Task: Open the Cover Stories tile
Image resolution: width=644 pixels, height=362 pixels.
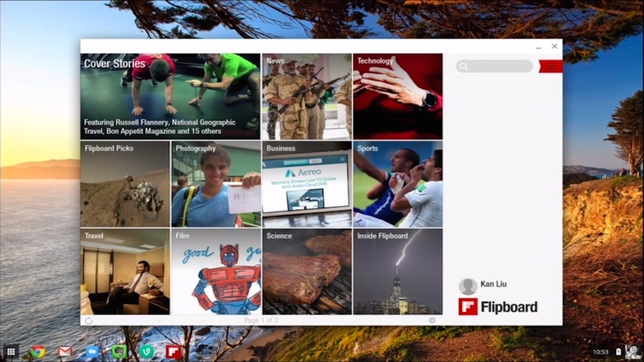Action: [170, 97]
